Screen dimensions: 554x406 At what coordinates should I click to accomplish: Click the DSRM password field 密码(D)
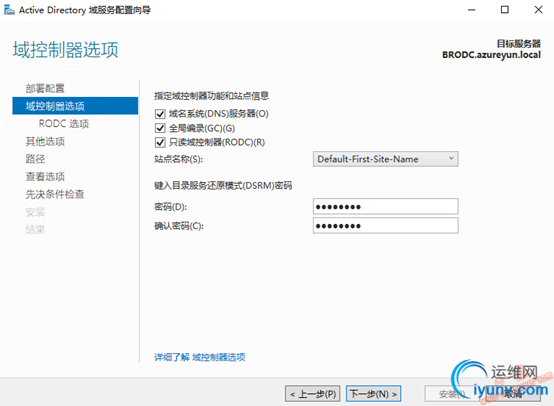point(385,206)
